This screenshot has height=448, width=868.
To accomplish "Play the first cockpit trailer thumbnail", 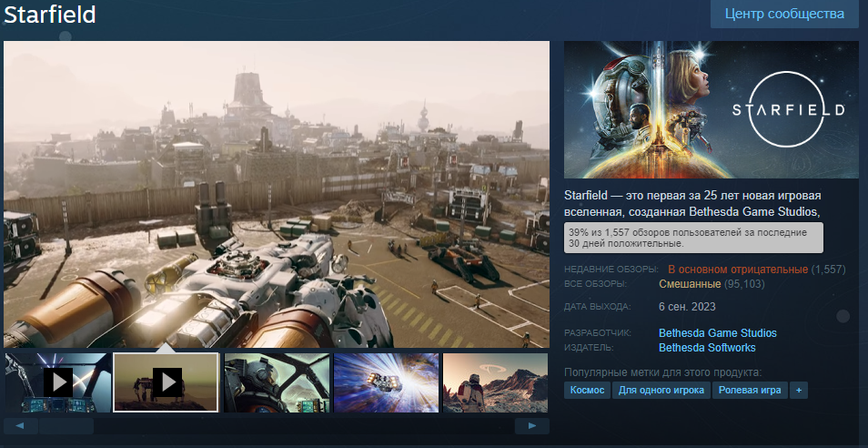I will 58,382.
